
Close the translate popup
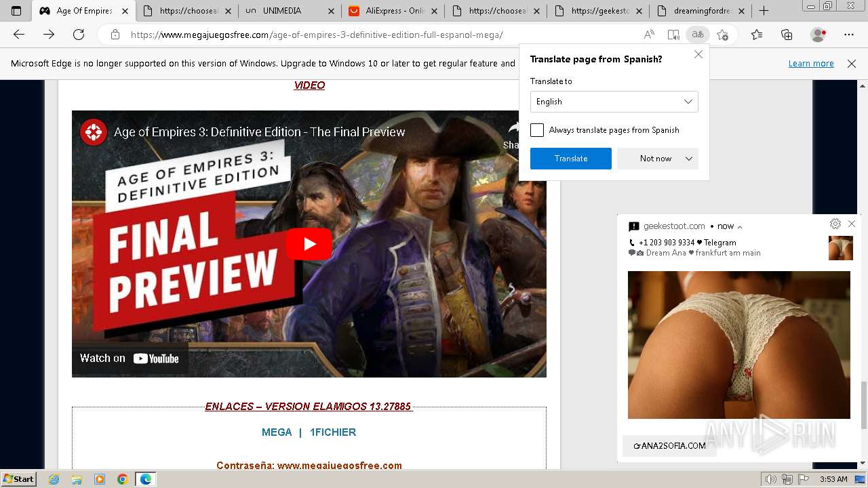pos(698,54)
